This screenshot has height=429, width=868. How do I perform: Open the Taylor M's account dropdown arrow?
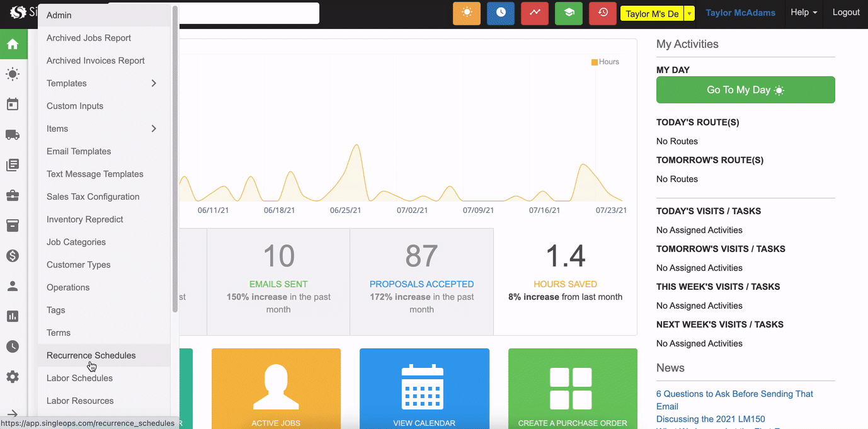tap(690, 13)
